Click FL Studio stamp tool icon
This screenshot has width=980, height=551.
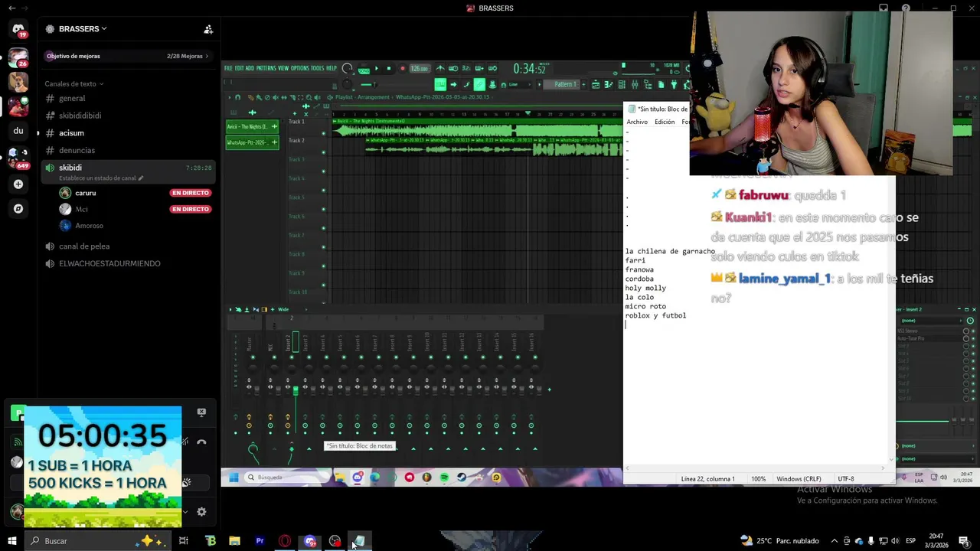[x=492, y=84]
